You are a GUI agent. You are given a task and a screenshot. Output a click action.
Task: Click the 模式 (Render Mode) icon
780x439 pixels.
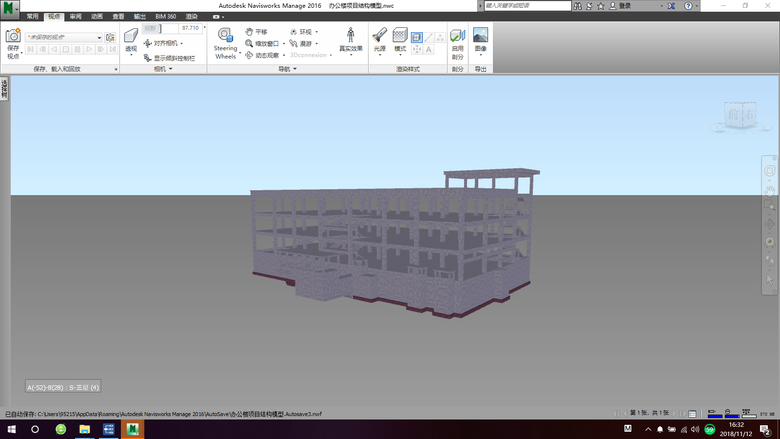coord(400,37)
